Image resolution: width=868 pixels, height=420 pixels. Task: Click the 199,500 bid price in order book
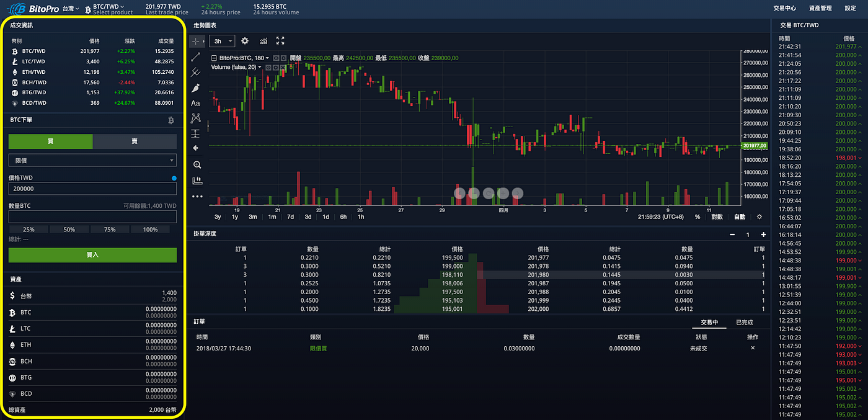[452, 257]
